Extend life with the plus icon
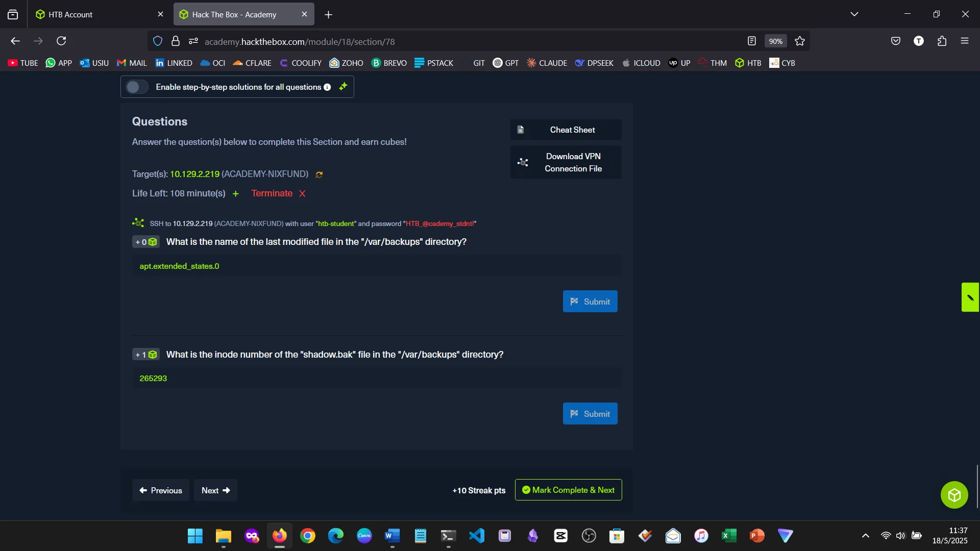 [236, 194]
